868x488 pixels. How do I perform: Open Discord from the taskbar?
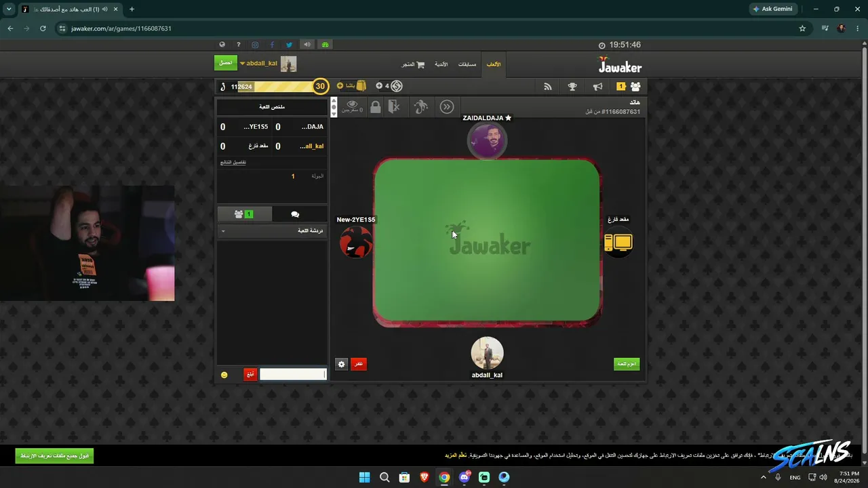coord(465,477)
